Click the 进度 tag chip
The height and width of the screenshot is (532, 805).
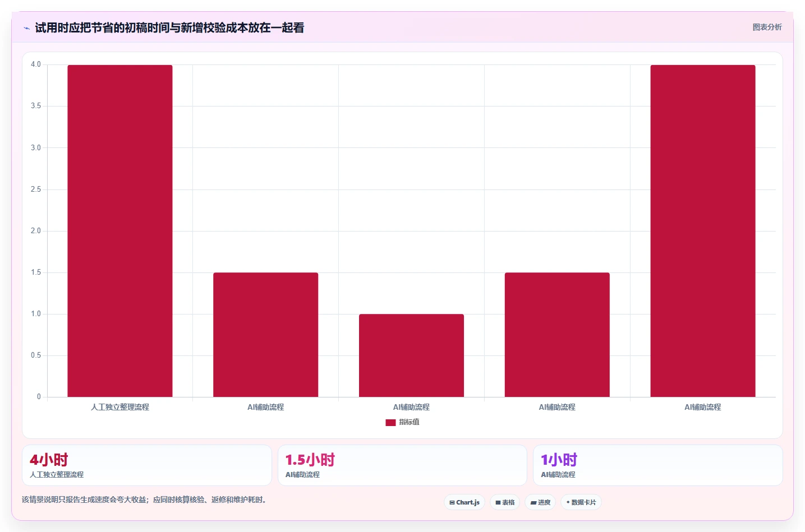tap(540, 502)
